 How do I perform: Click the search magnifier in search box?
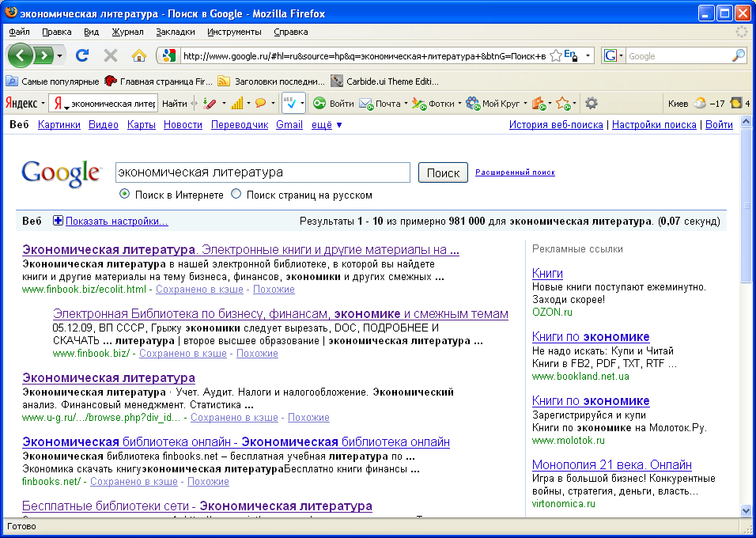739,55
